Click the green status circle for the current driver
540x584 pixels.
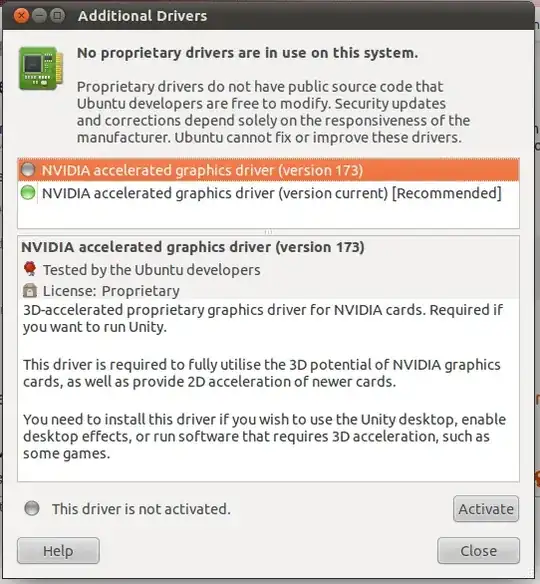click(28, 193)
